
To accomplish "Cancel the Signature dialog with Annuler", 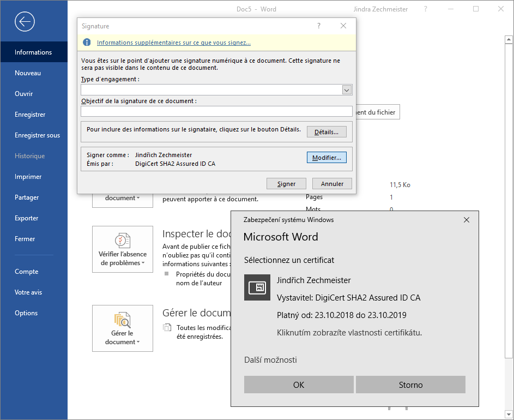I will pos(332,184).
